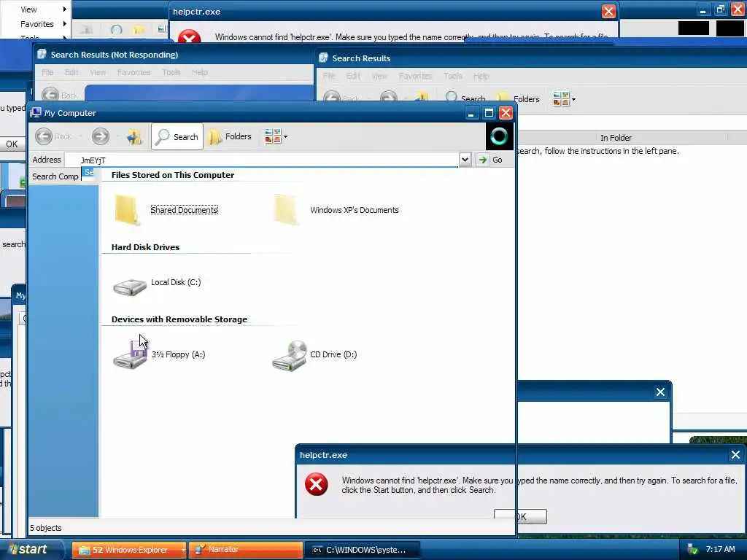Click Forward arrow in My Computer toolbar
The height and width of the screenshot is (560, 747).
tap(100, 136)
